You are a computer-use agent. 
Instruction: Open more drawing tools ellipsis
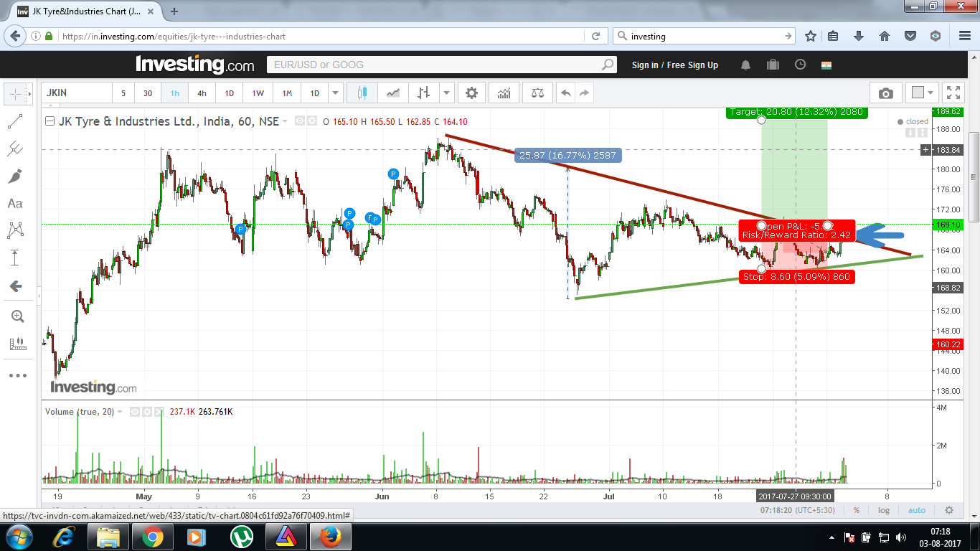[17, 375]
